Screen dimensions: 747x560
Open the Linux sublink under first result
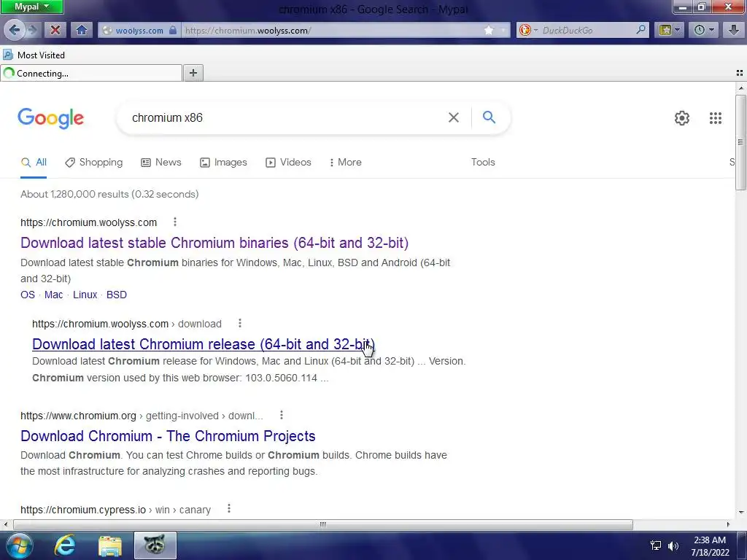(85, 295)
